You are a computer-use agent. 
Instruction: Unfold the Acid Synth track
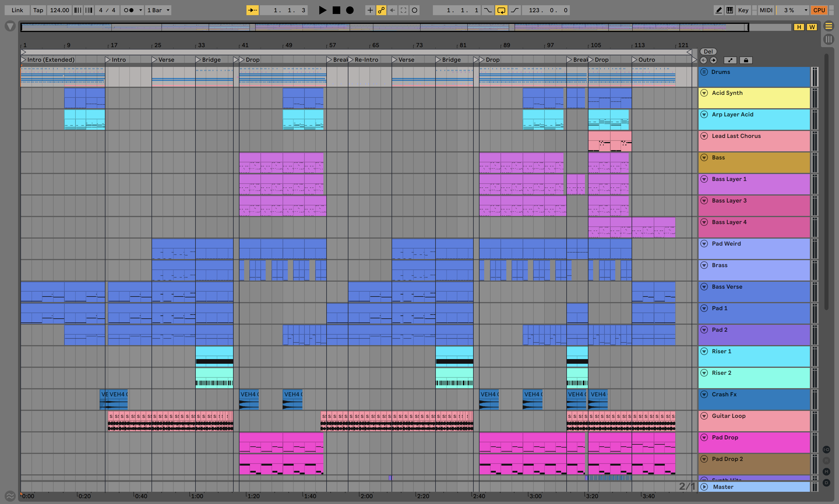coord(704,93)
